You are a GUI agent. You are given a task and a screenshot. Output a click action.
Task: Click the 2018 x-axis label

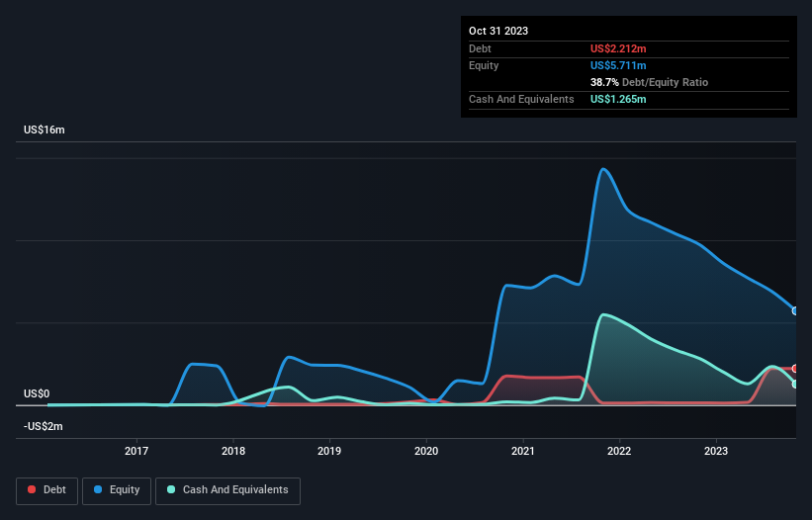pos(233,451)
